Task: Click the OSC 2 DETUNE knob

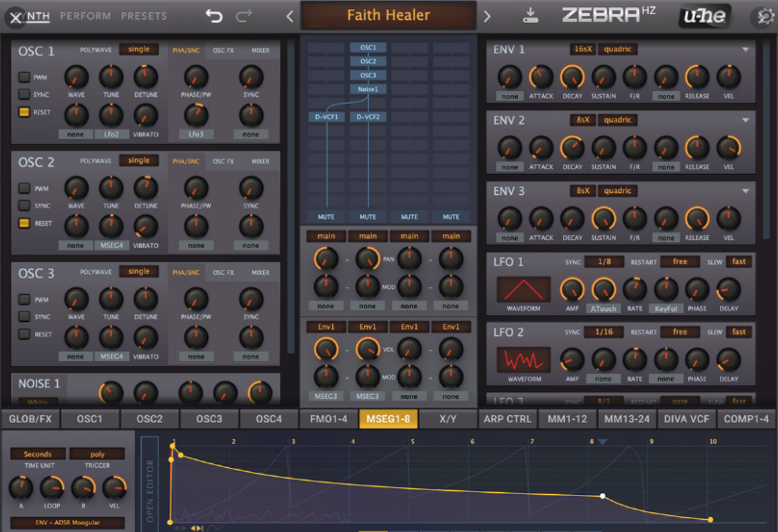Action: 146,188
